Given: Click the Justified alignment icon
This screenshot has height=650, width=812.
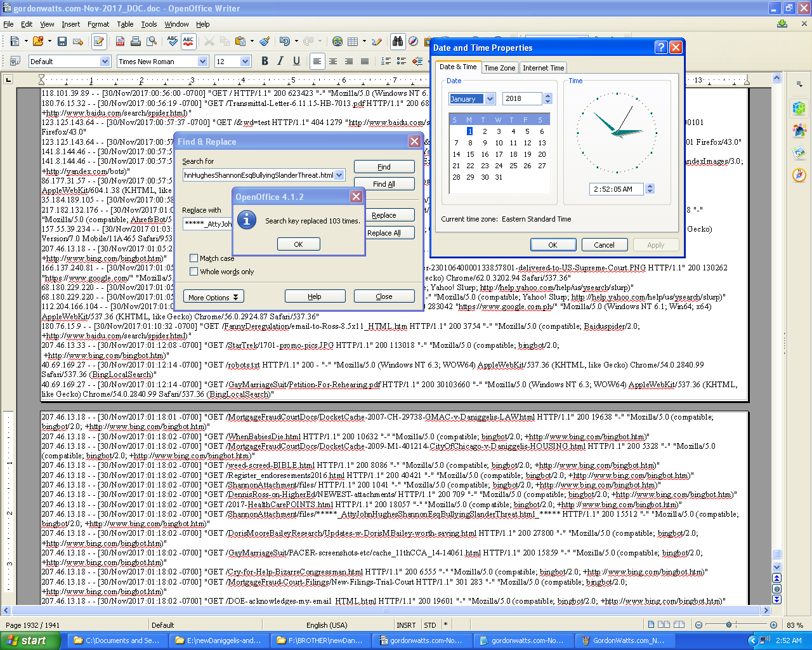Looking at the screenshot, I should point(365,61).
